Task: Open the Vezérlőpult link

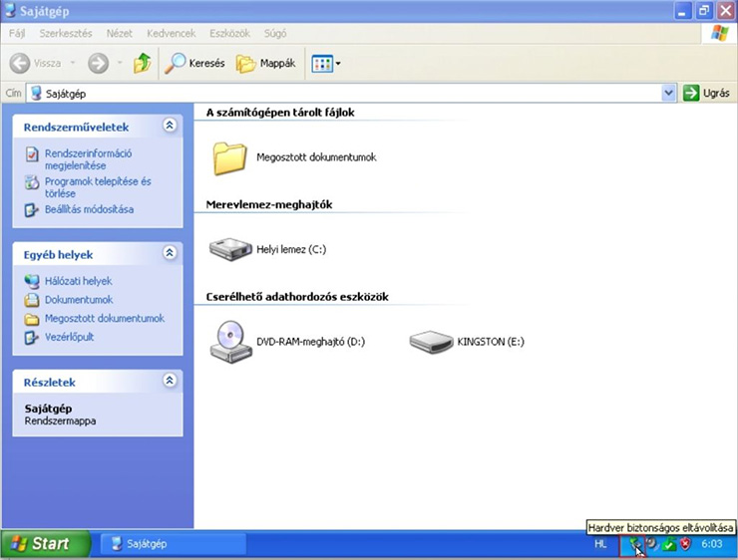Action: coord(69,338)
